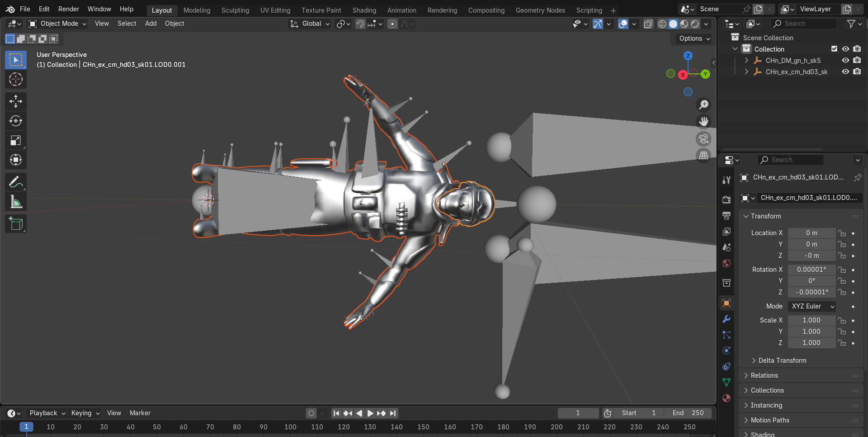This screenshot has height=437, width=868.
Task: Toggle X-ray mode in viewport header
Action: [x=648, y=24]
